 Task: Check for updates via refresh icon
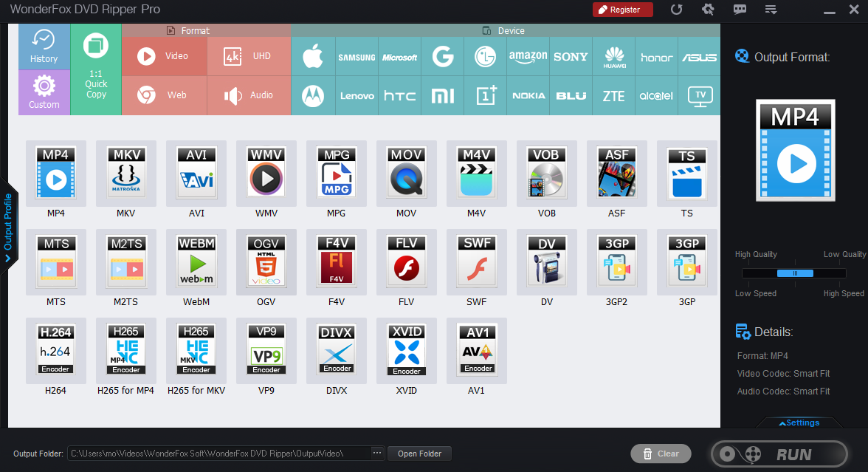(x=676, y=10)
